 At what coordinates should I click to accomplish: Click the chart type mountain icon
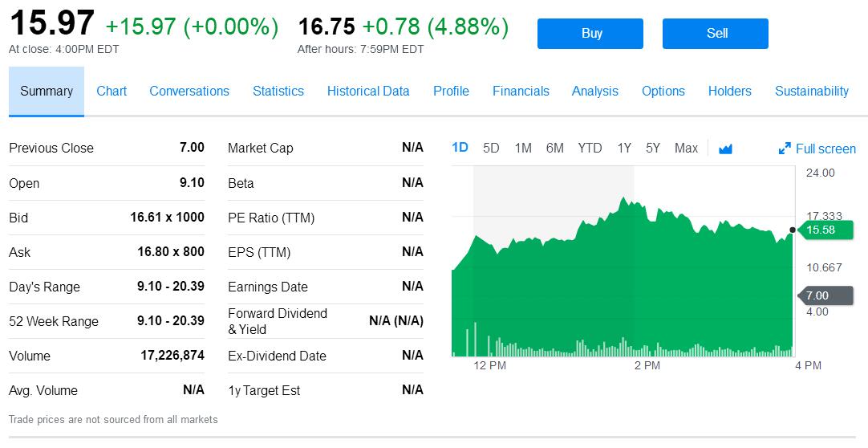[726, 149]
